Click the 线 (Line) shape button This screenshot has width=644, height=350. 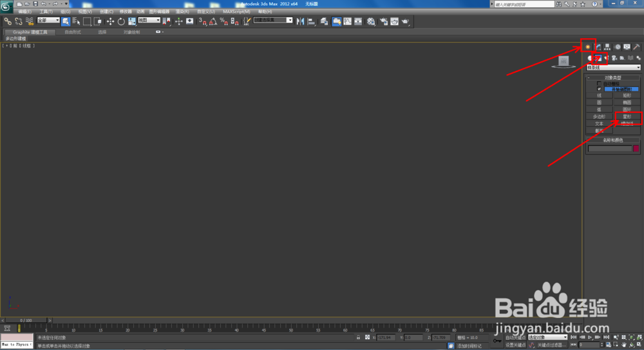pos(599,95)
